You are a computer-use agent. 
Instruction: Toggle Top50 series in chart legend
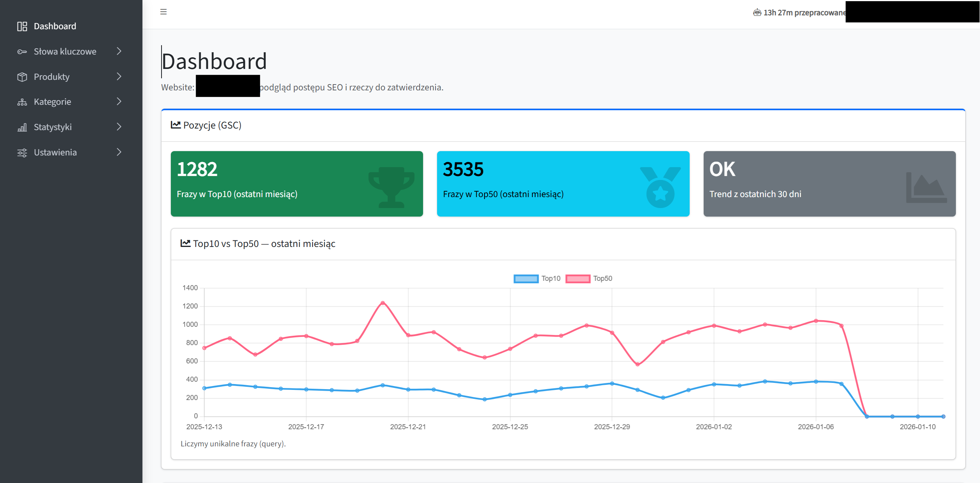(x=589, y=279)
